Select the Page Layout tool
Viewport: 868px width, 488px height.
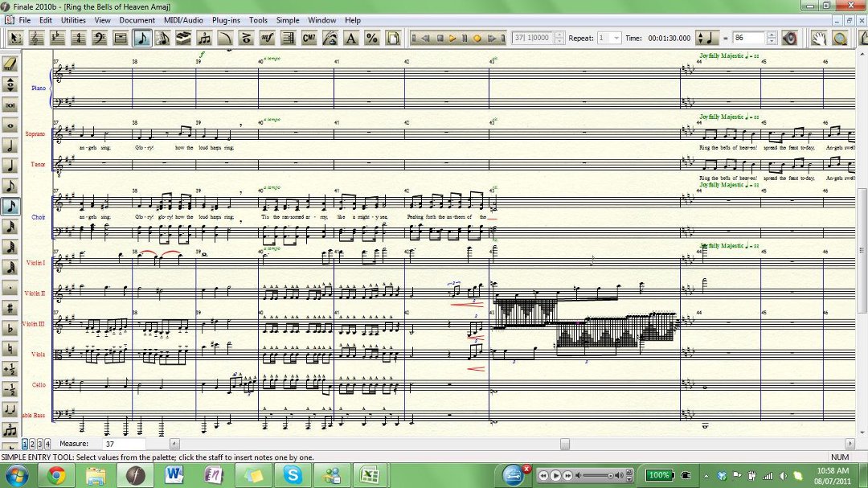point(393,39)
